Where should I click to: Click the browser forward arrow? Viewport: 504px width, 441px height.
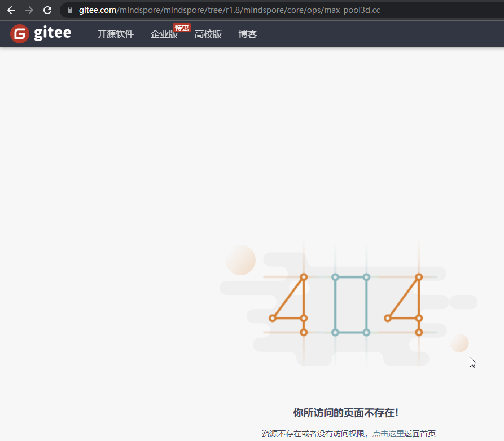point(29,10)
